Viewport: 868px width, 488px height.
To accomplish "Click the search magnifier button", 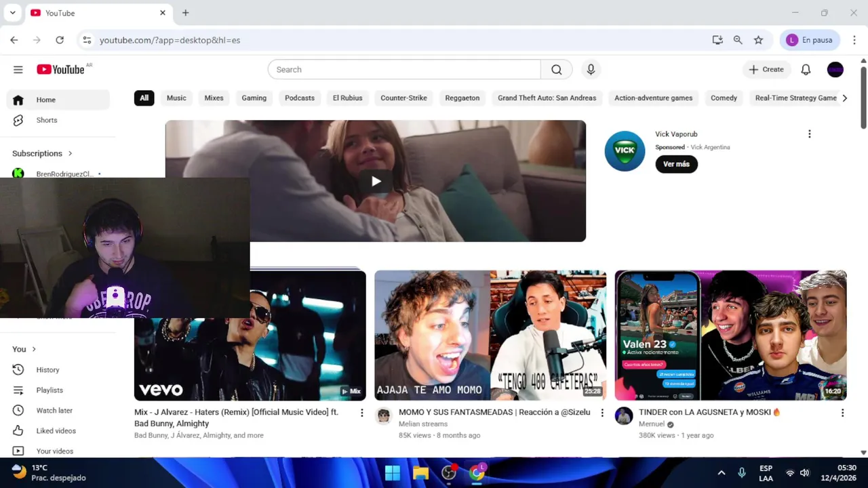I will [557, 69].
